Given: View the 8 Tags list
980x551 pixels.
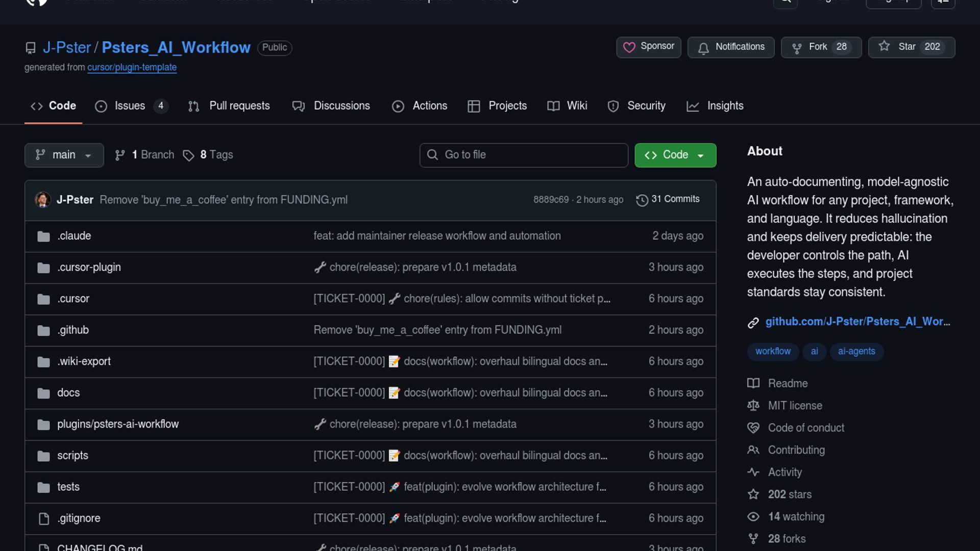Looking at the screenshot, I should [208, 155].
